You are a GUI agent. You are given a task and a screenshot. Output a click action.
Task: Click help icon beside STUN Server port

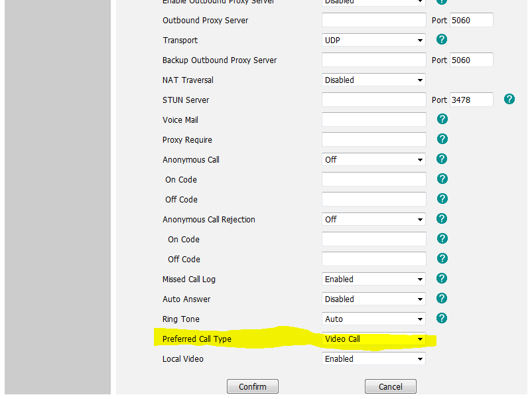point(509,100)
